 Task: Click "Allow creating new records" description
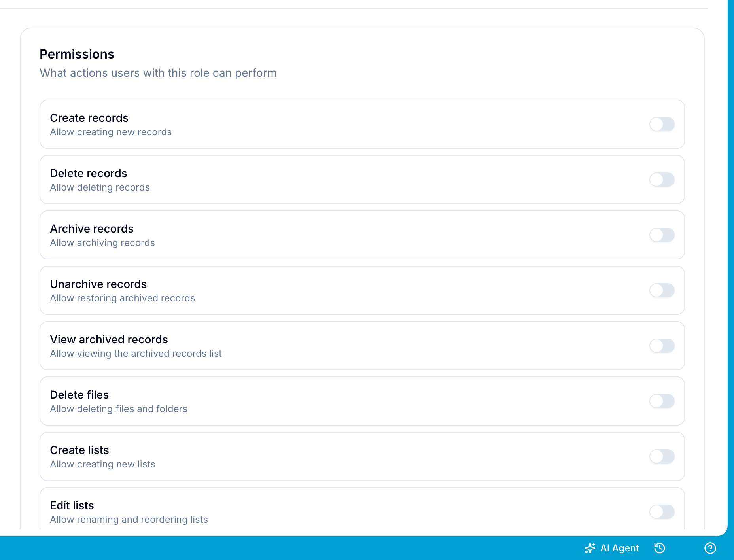[x=111, y=132]
